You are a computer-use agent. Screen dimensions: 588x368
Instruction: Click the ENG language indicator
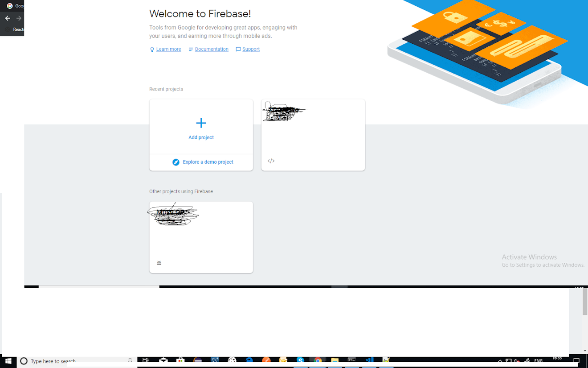[x=538, y=360]
